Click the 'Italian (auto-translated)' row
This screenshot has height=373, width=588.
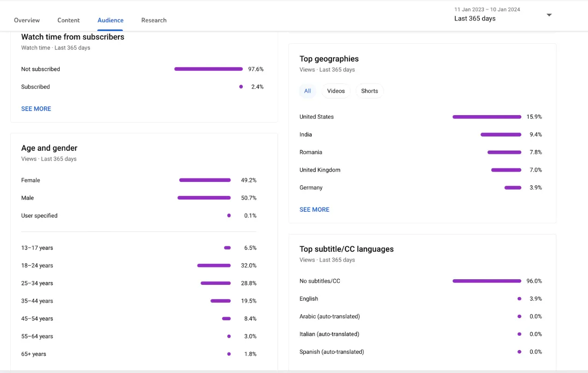tap(421, 334)
